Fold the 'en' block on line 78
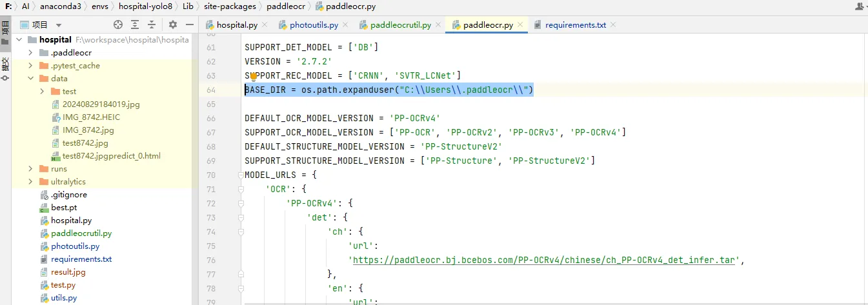This screenshot has height=305, width=868. pos(240,288)
